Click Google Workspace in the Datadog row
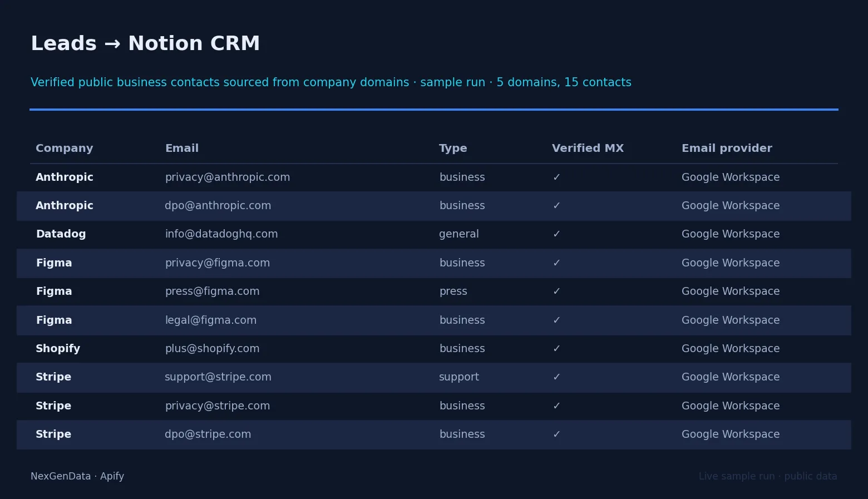The image size is (868, 499). click(731, 234)
